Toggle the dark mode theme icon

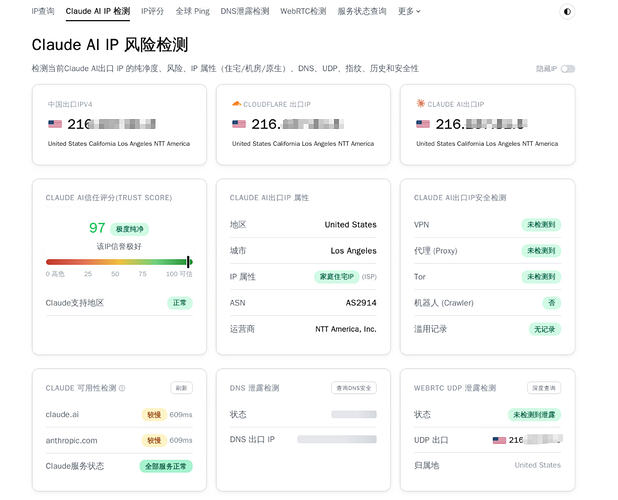pyautogui.click(x=567, y=11)
